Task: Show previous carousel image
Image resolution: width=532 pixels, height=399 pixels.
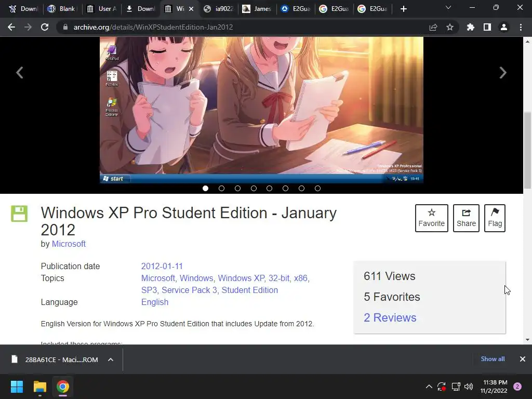Action: [x=20, y=72]
